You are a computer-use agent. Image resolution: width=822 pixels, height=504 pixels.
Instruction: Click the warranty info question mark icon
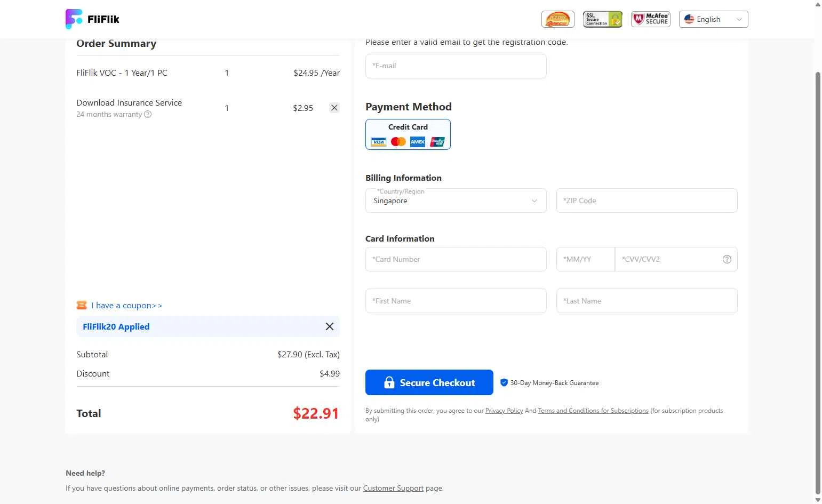(148, 114)
